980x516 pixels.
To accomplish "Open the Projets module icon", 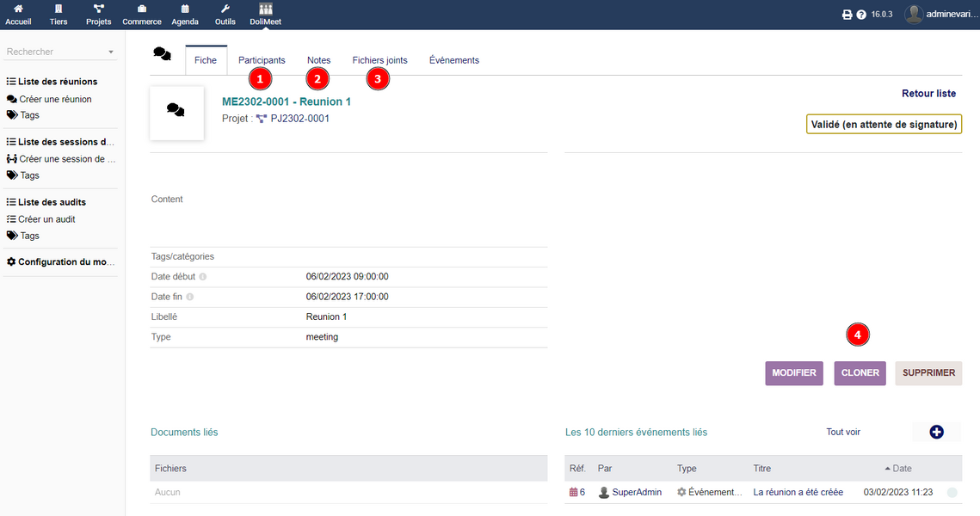I will pyautogui.click(x=98, y=9).
